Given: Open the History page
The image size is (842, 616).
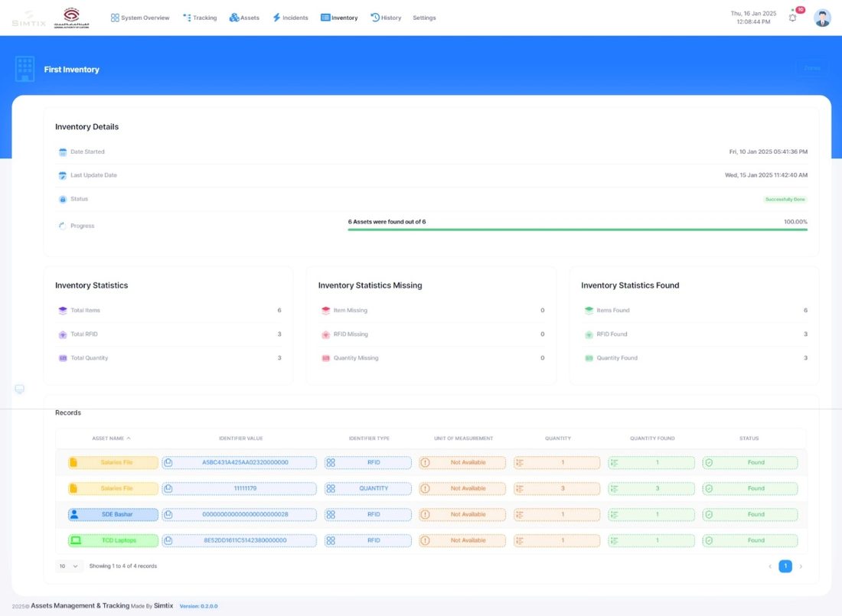Looking at the screenshot, I should pyautogui.click(x=386, y=18).
